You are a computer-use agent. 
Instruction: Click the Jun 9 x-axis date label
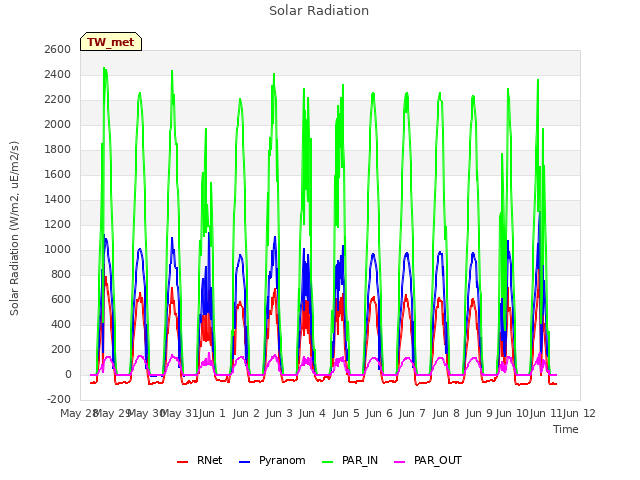coord(479,413)
